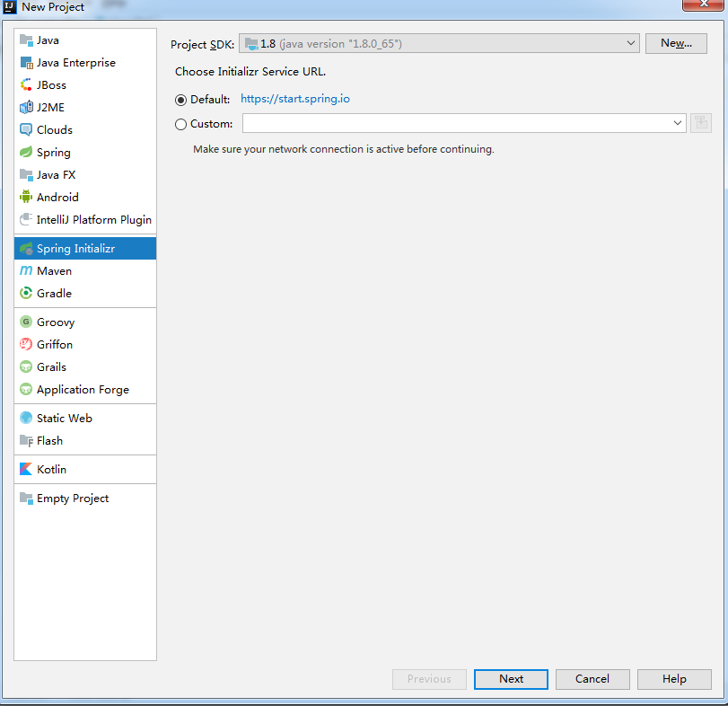Click the Groovy G icon
Viewport: 728px width, 706px height.
(26, 322)
